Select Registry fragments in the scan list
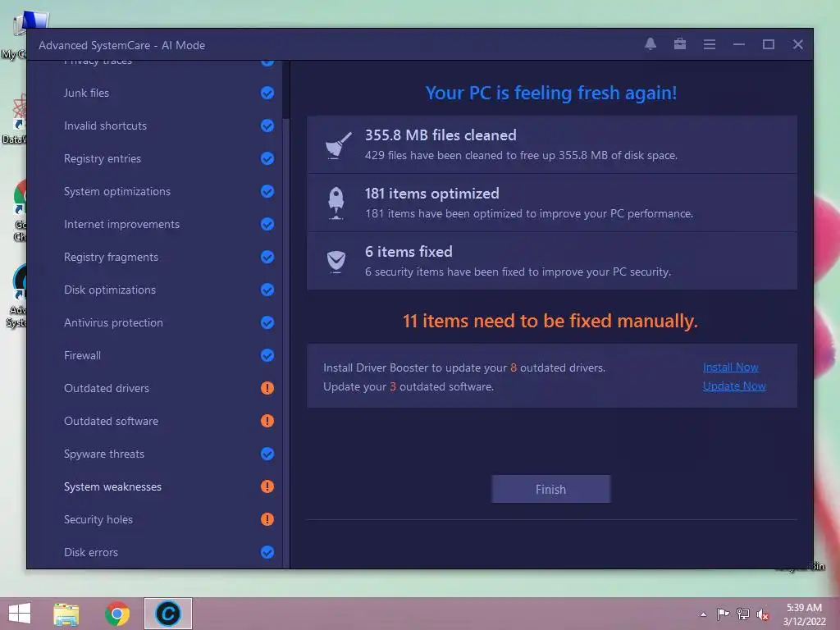The width and height of the screenshot is (840, 630). 111,257
